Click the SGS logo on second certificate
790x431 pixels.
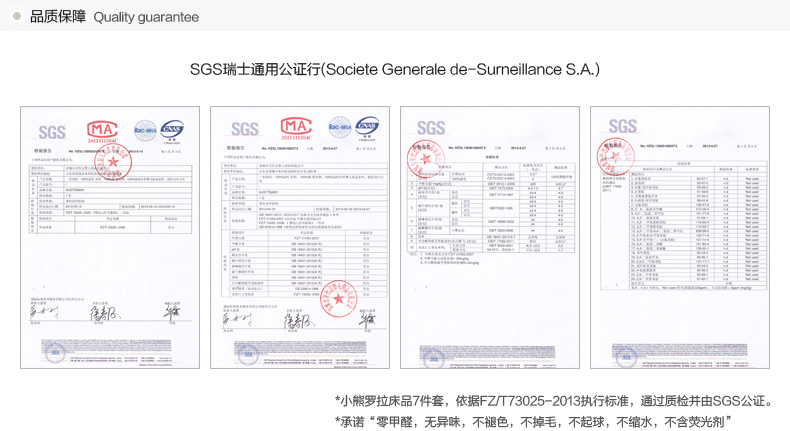coord(245,130)
